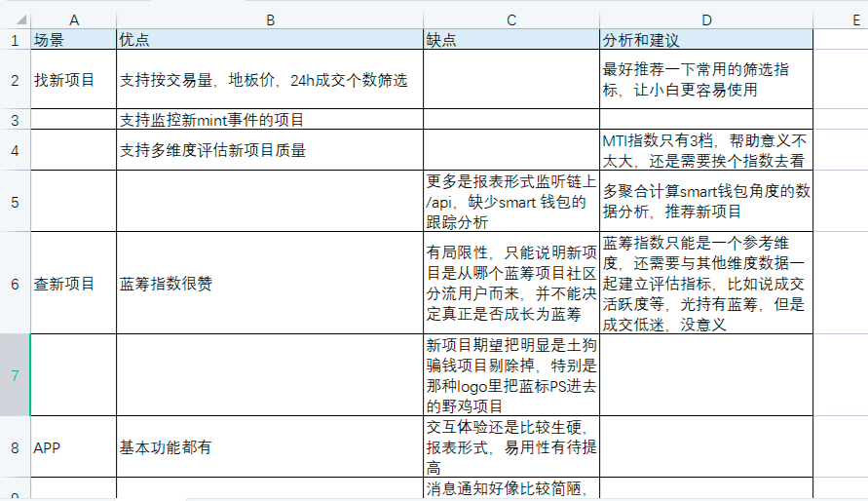Click the cell containing 找新项目
The image size is (868, 501).
pos(73,79)
